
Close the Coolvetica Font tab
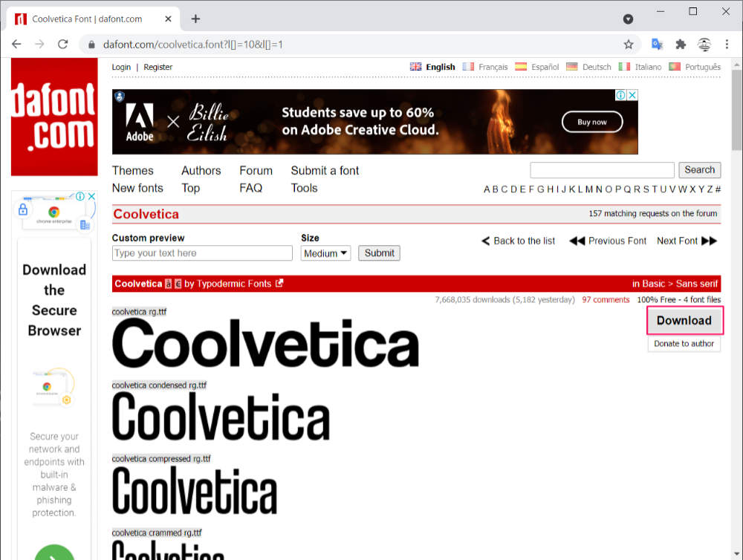tap(168, 19)
